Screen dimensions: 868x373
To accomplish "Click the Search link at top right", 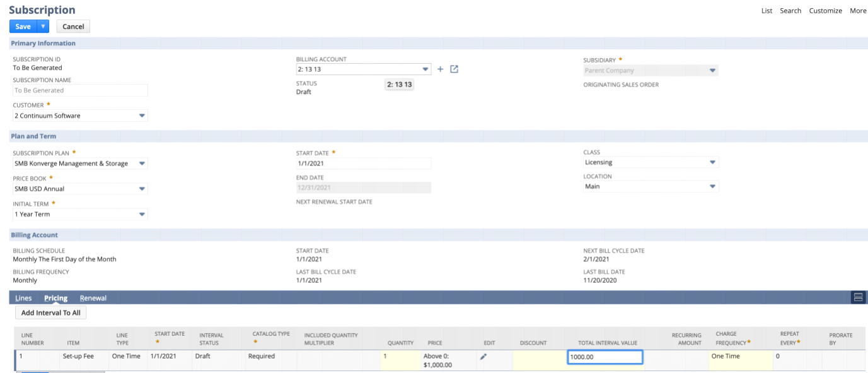I will pyautogui.click(x=790, y=11).
